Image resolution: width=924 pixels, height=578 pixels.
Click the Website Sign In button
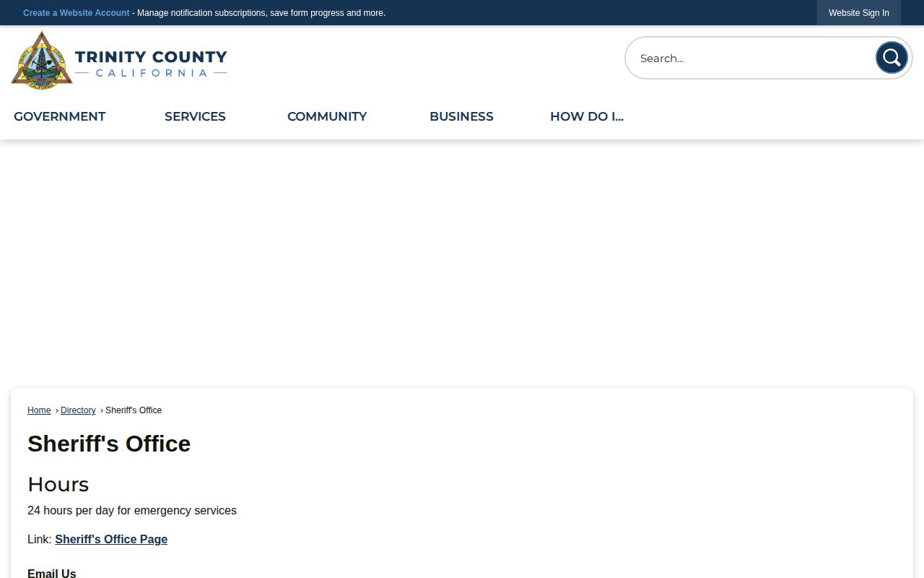point(859,13)
